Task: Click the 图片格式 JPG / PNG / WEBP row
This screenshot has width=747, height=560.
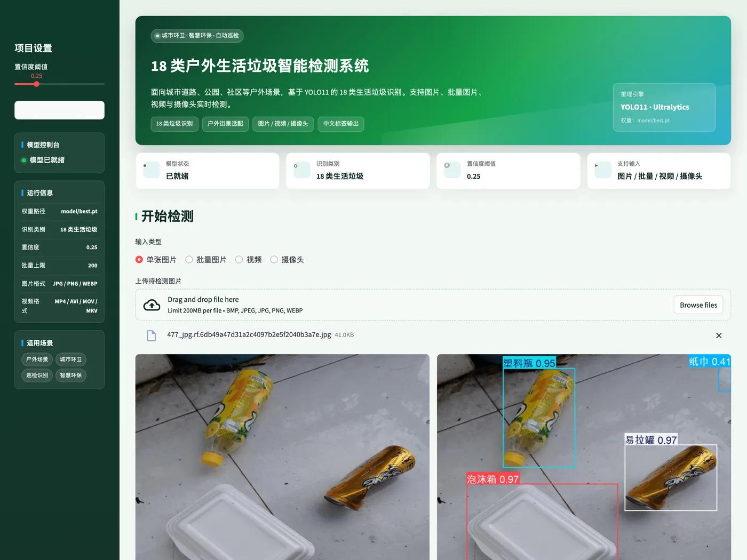Action: coord(59,284)
